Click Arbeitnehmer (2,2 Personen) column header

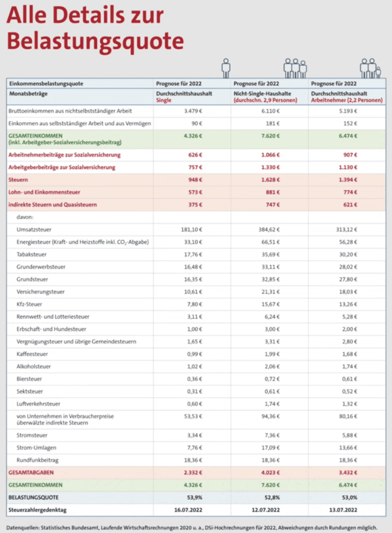click(x=347, y=100)
